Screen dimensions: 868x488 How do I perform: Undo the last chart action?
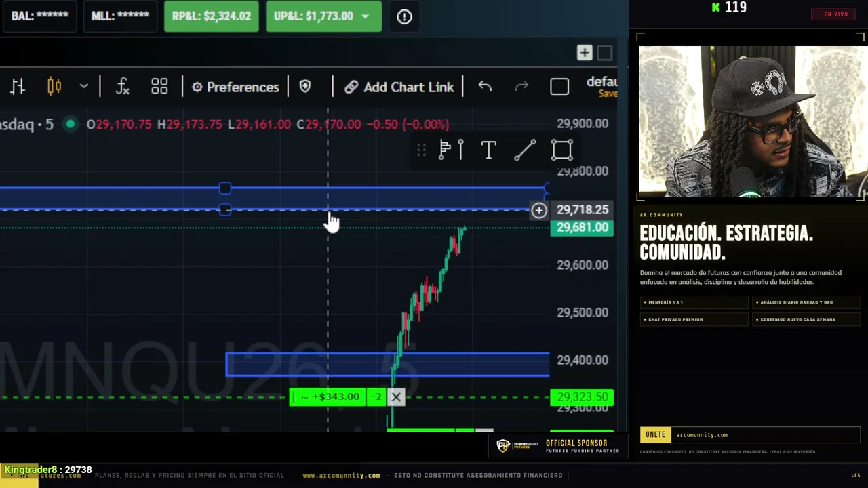[485, 87]
